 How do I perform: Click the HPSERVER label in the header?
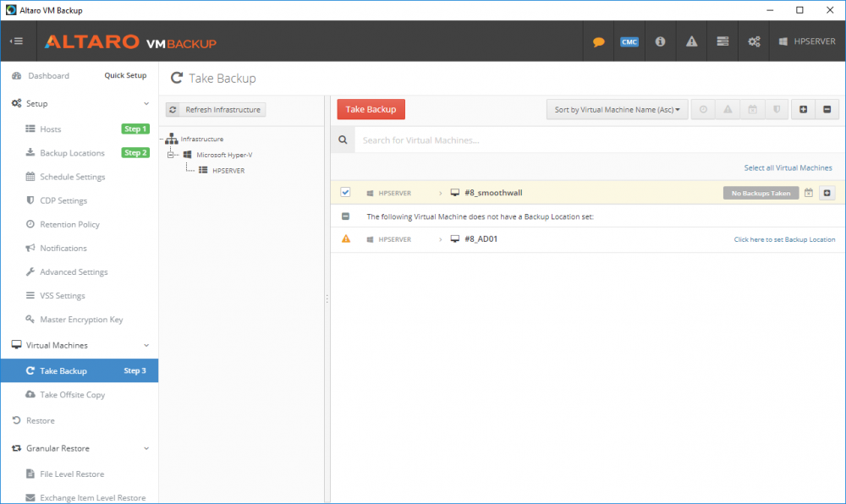pos(814,41)
